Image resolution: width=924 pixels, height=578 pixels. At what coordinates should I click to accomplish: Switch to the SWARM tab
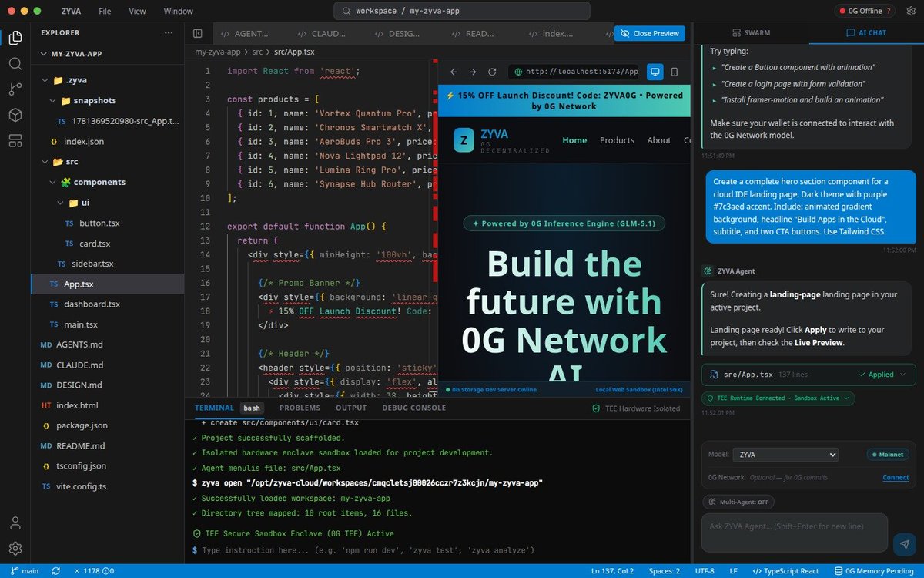point(751,33)
